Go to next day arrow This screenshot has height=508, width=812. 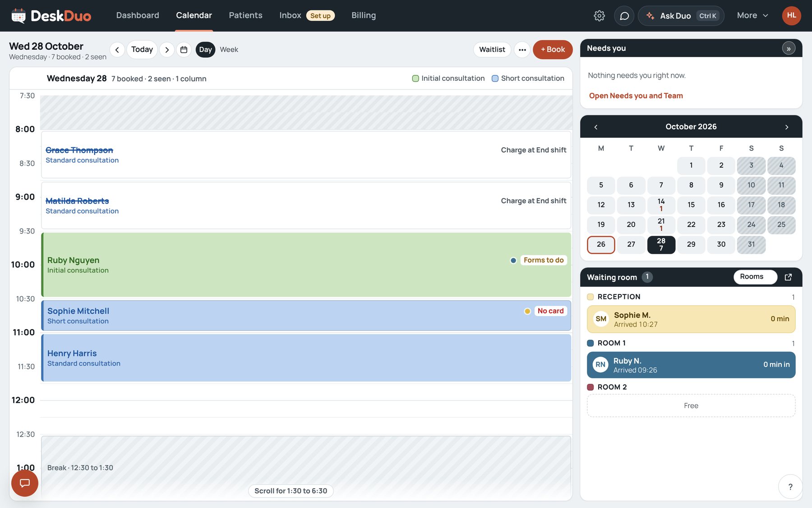[167, 50]
